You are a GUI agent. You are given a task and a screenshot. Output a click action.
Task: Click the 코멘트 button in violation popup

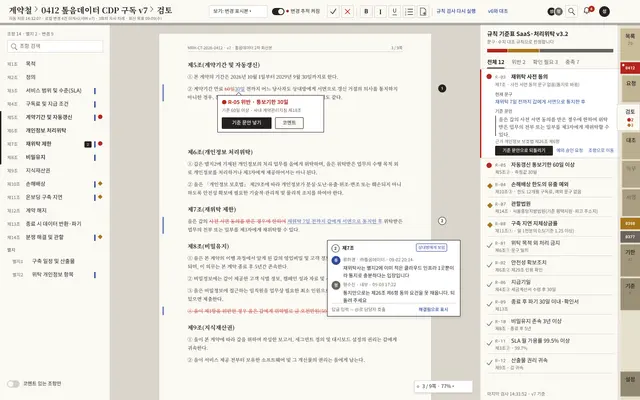(x=289, y=123)
